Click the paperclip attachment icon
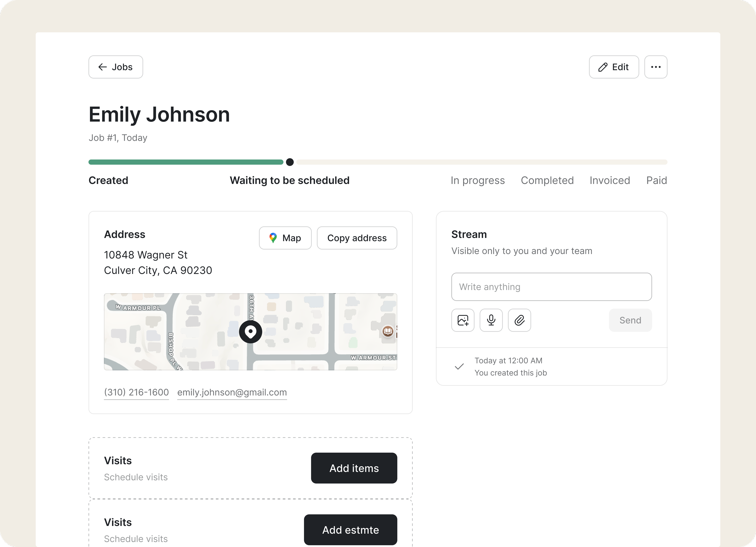Viewport: 756px width, 547px height. 519,320
